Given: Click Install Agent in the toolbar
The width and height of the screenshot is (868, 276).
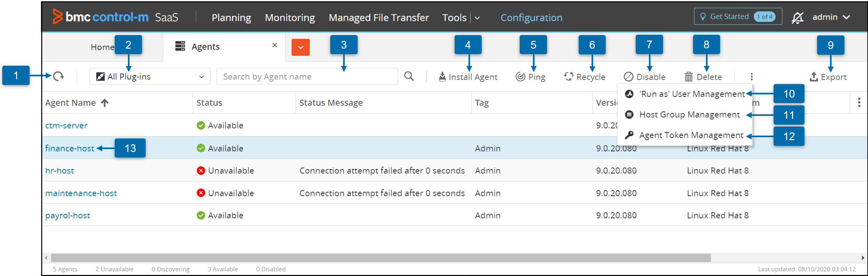Looking at the screenshot, I should [x=468, y=77].
